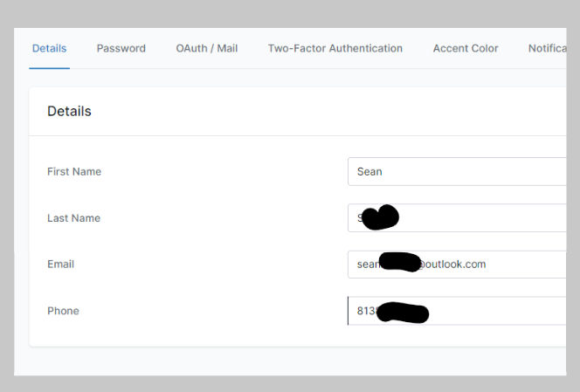Click the black scribble covering the last name
Image resolution: width=580 pixels, height=392 pixels.
coord(380,217)
